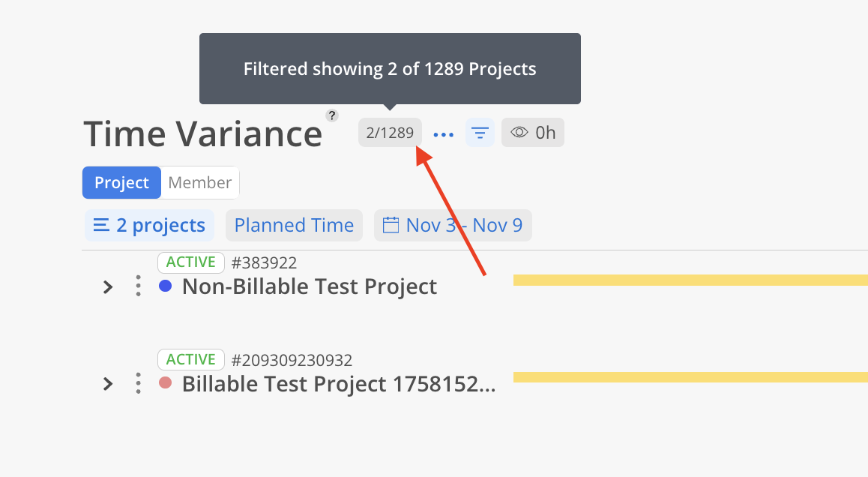The width and height of the screenshot is (868, 477).
Task: Click the 2/1289 project count badge
Action: 390,133
